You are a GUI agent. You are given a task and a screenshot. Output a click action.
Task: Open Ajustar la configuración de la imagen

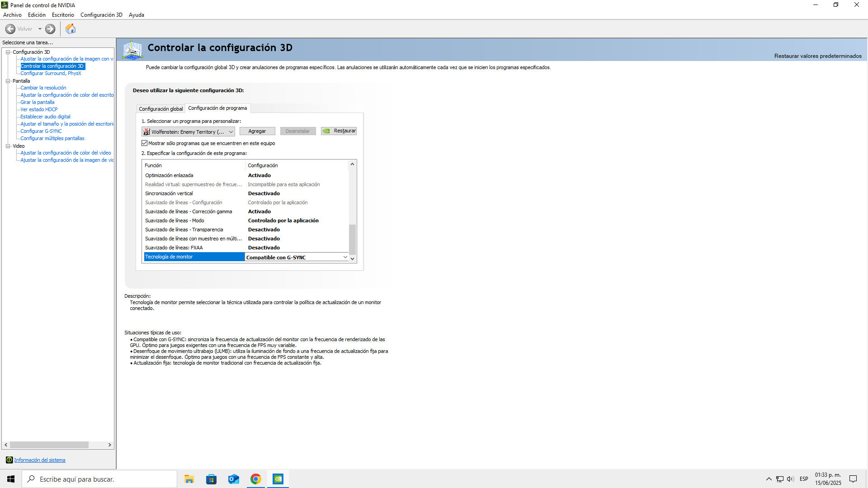(66, 59)
